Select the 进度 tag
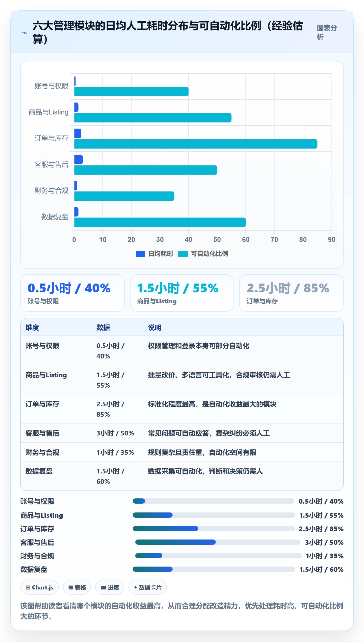Image resolution: width=364 pixels, height=642 pixels. 110,587
